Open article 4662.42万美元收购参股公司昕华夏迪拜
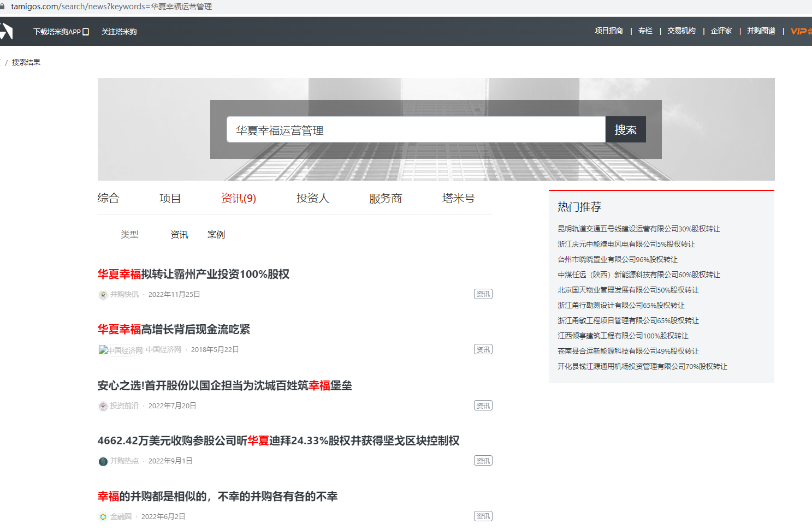The width and height of the screenshot is (812, 530). [278, 440]
